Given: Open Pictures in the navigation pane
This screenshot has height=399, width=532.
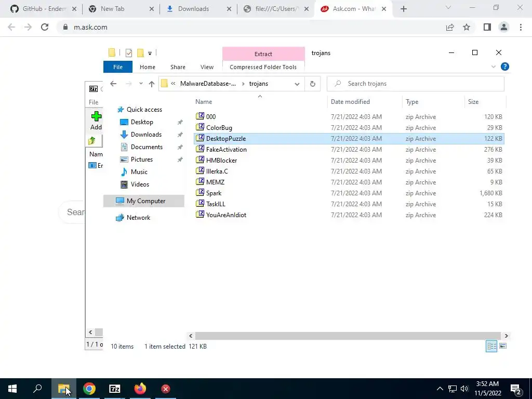Looking at the screenshot, I should point(141,159).
